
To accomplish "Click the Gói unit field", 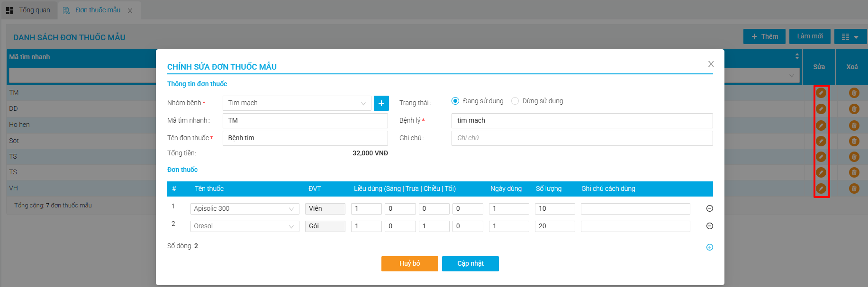I will (325, 226).
